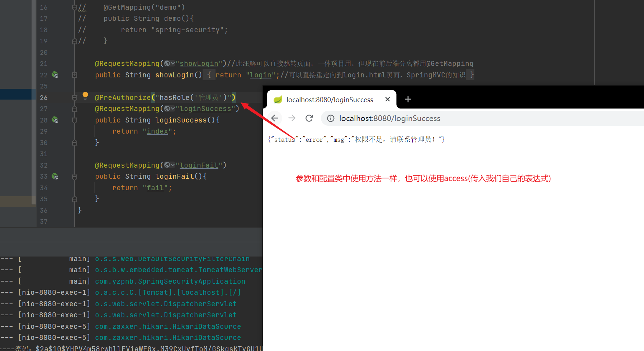Open a new browser tab with the plus icon
Image resolution: width=644 pixels, height=351 pixels.
point(408,99)
